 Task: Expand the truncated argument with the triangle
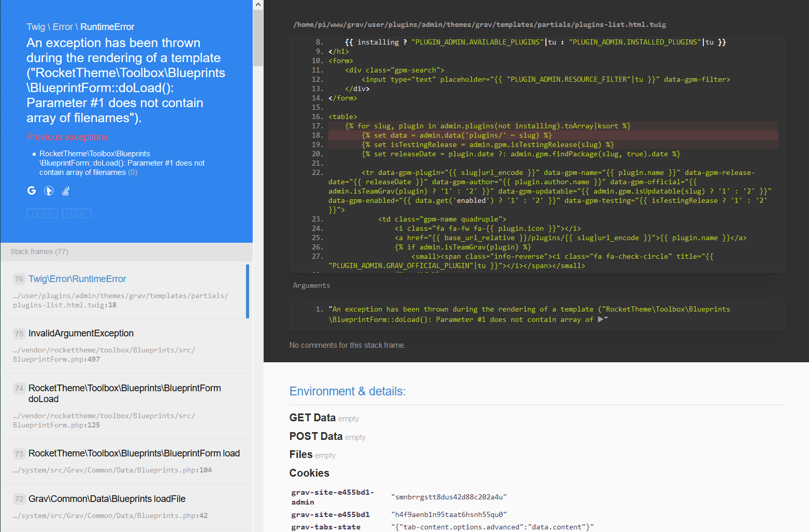pyautogui.click(x=600, y=319)
